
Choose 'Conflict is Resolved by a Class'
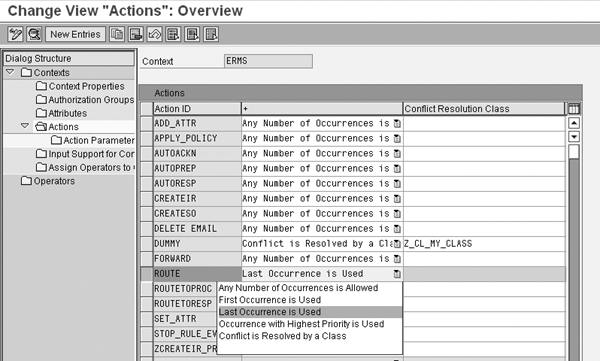[x=282, y=336]
